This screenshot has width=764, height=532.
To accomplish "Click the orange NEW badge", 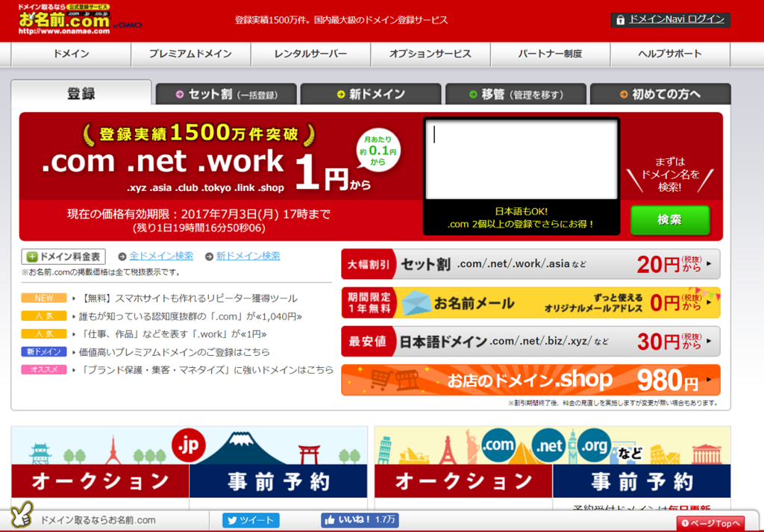I will point(44,298).
